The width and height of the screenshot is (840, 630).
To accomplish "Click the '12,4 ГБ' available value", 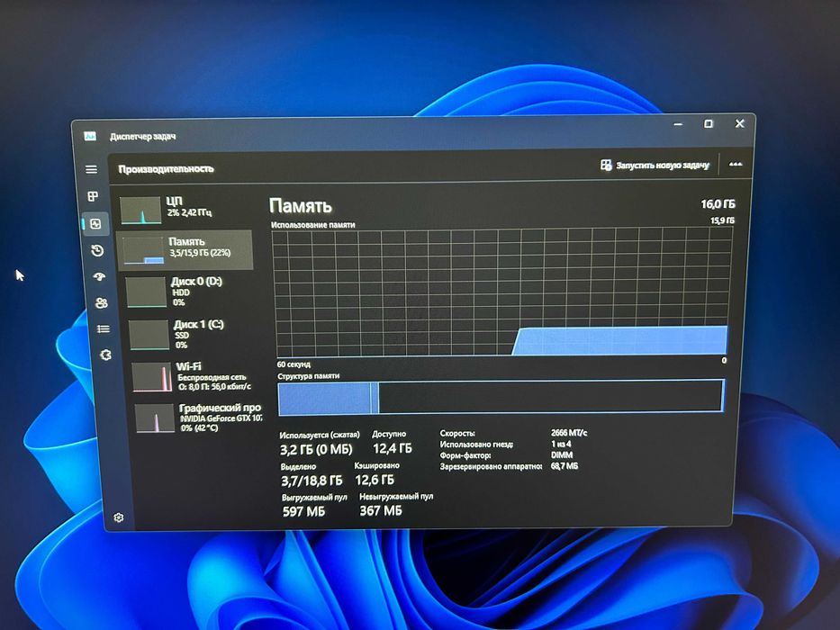I will coord(393,448).
